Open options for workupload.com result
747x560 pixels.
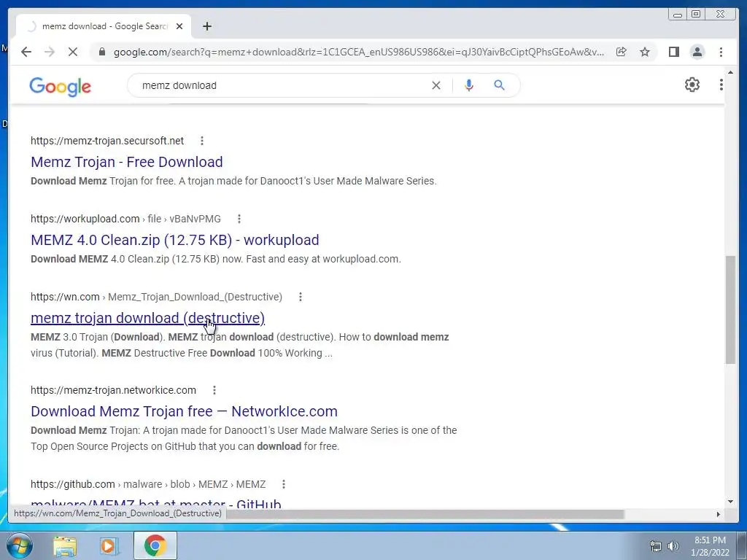click(x=239, y=219)
